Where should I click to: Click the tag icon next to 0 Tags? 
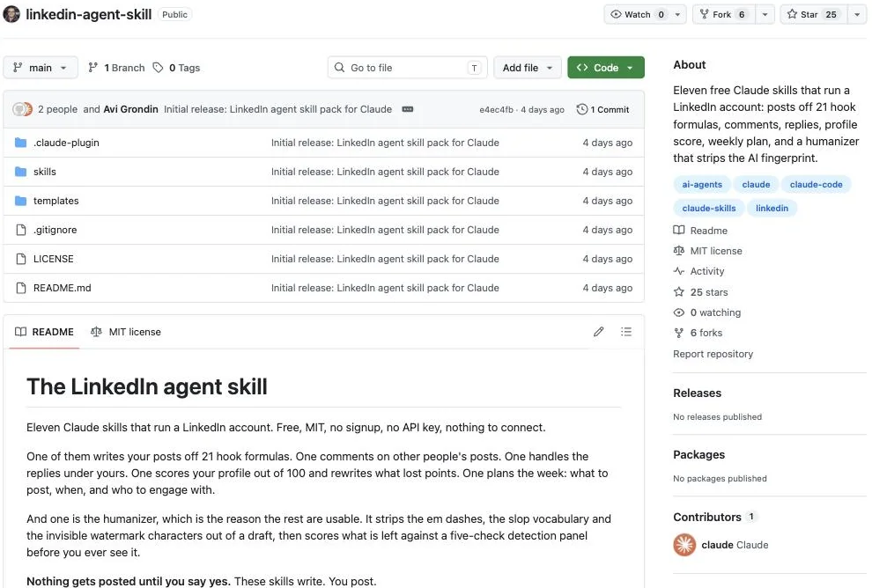tap(158, 67)
